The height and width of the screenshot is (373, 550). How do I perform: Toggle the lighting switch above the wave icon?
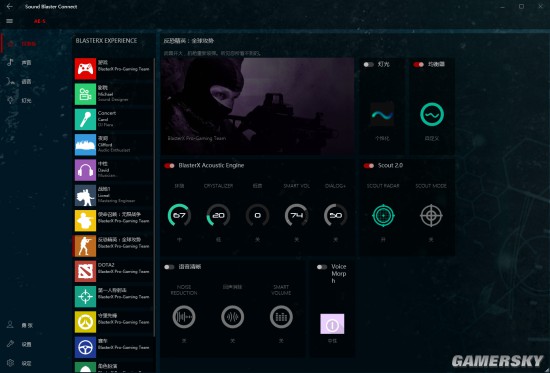click(369, 65)
